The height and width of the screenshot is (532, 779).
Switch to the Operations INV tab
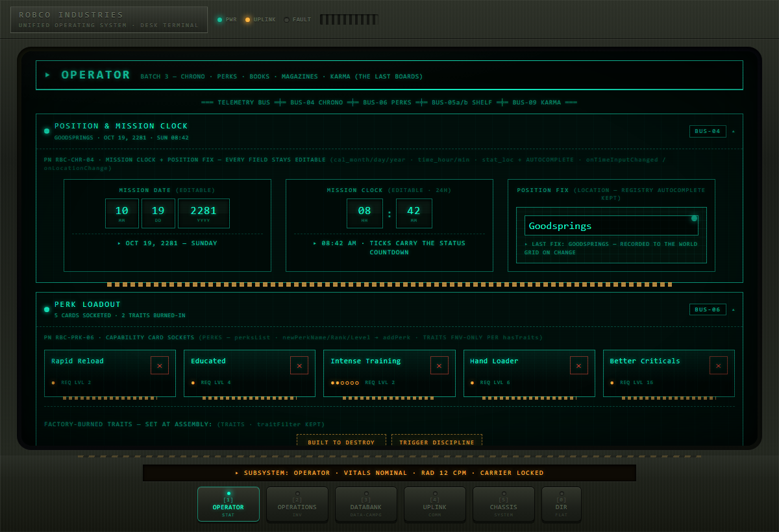297,504
